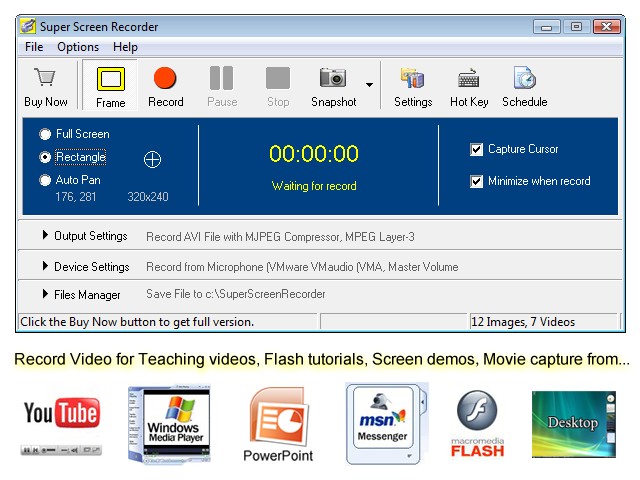Select the Auto Pan radio option
Viewport: 640px width, 480px height.
pos(45,180)
